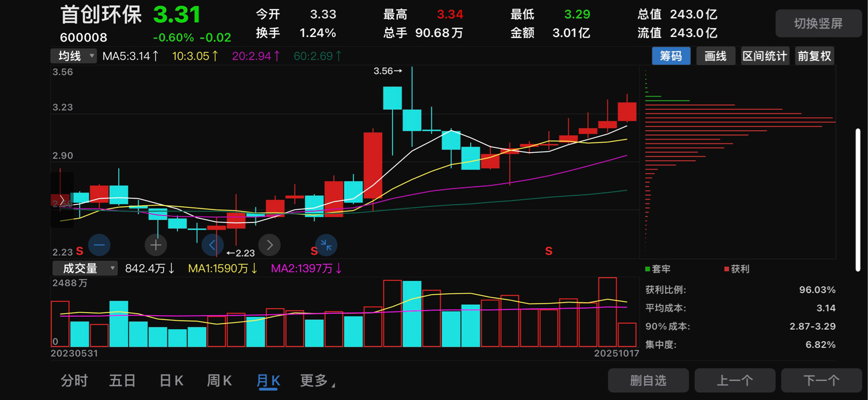This screenshot has width=868, height=400.
Task: Click the 3.56 high price annotation
Action: click(x=387, y=71)
